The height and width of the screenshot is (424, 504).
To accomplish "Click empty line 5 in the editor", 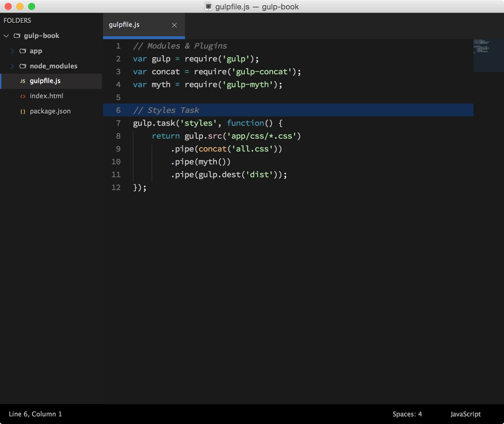I will tap(288, 97).
